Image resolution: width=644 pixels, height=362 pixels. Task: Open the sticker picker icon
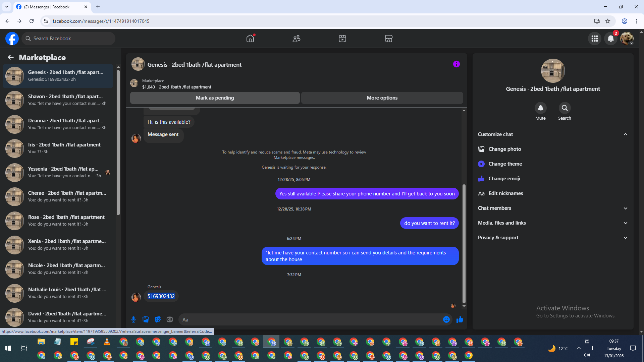tap(158, 319)
